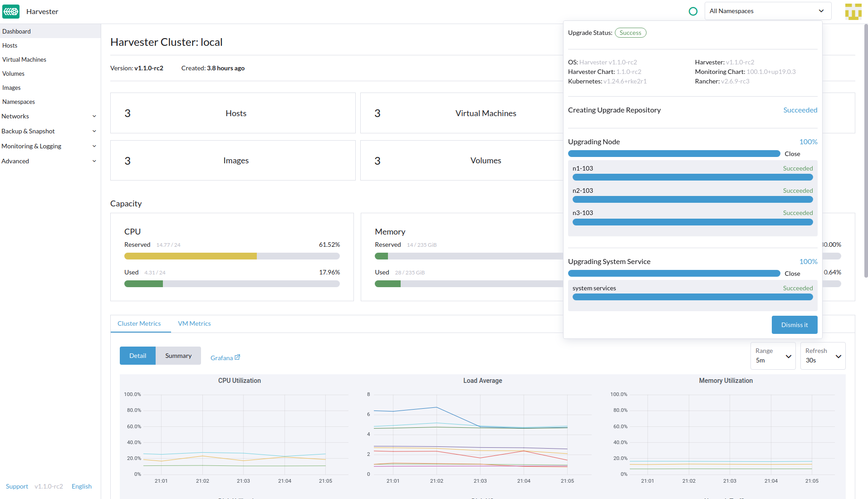
Task: Click the page vertical scrollbar
Action: (866, 151)
